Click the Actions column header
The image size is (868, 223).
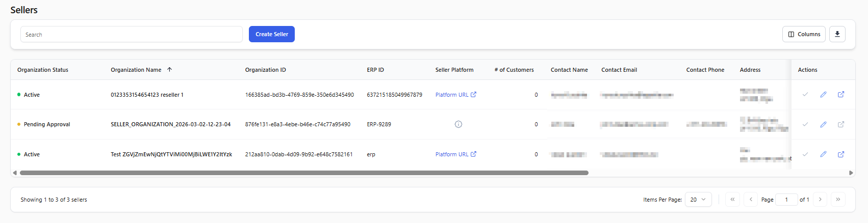(x=807, y=70)
